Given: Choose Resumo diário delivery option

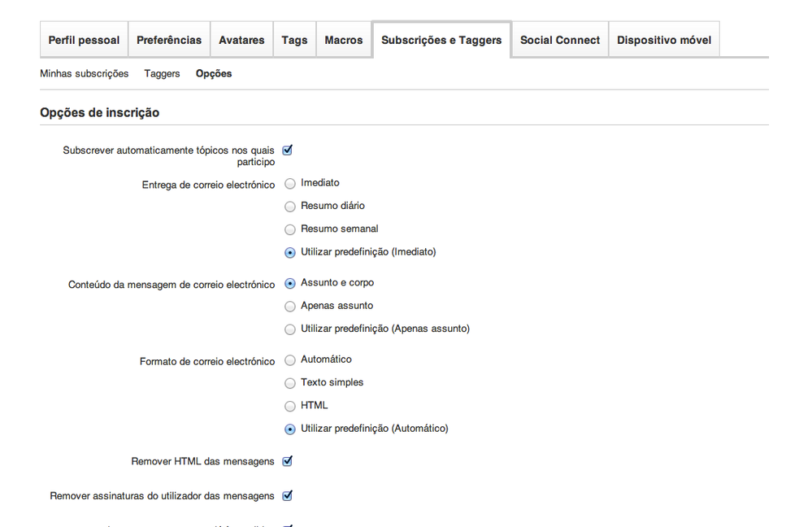Looking at the screenshot, I should coord(290,207).
